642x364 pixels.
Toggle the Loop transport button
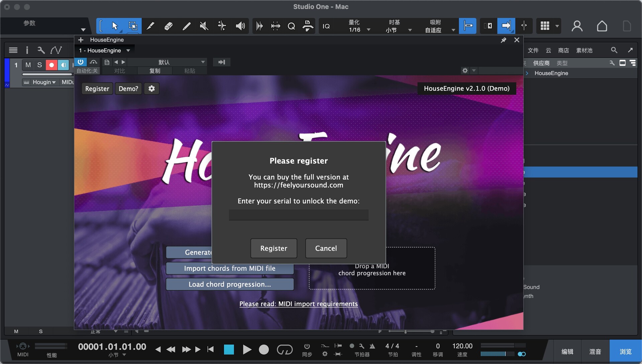(x=285, y=350)
